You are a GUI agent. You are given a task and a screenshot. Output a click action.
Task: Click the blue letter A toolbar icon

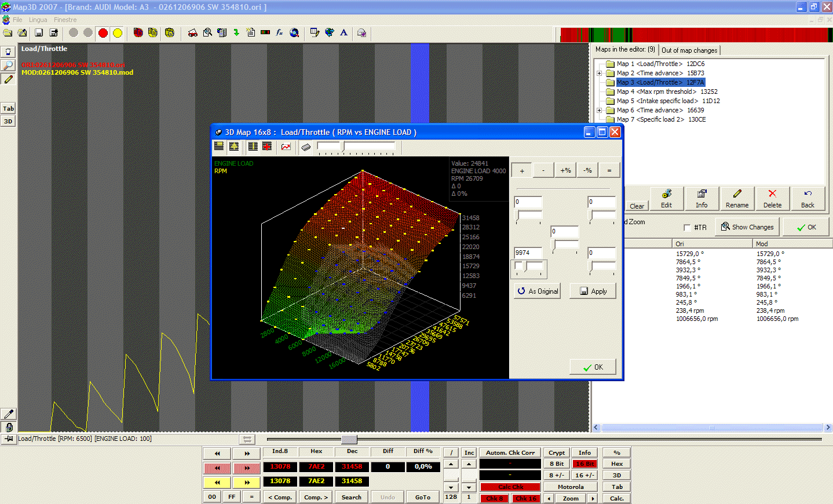click(x=344, y=33)
